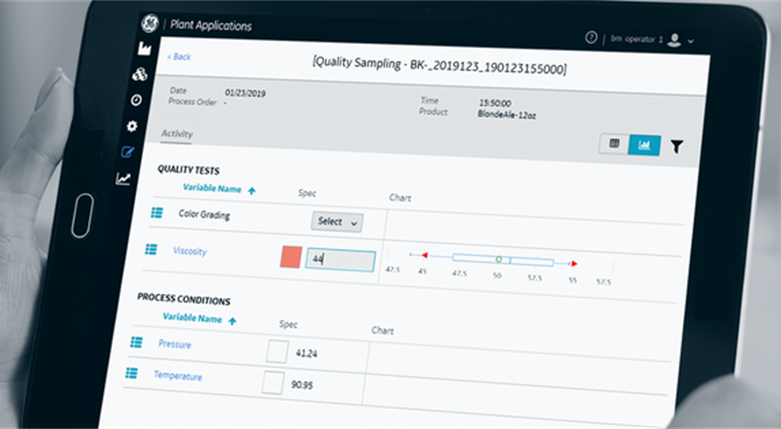The image size is (781, 429).
Task: Sort Quality Tests by Variable Name
Action: (212, 188)
